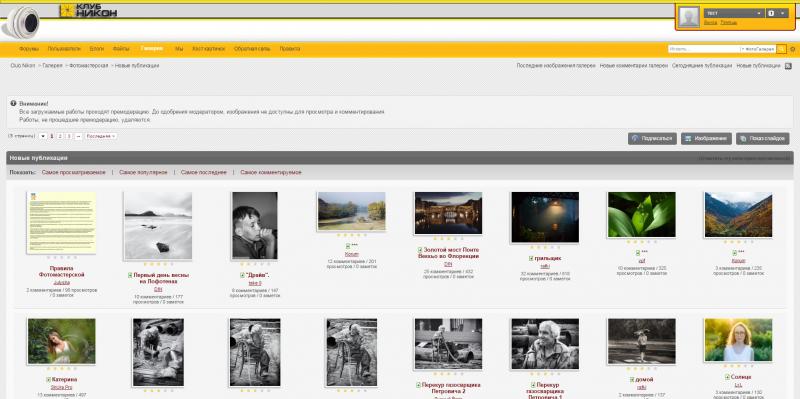This screenshot has width=800, height=399.
Task: Open the Правила menu item
Action: [x=289, y=49]
